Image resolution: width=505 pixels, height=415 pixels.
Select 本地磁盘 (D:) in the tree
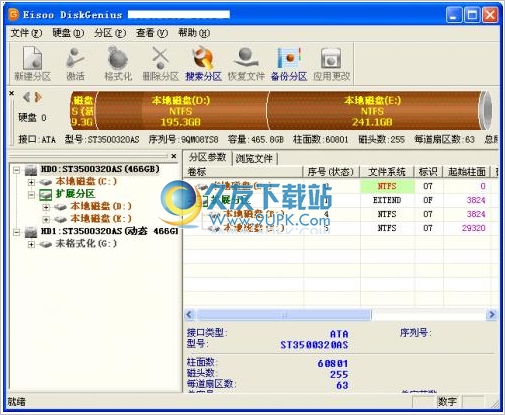[101, 206]
